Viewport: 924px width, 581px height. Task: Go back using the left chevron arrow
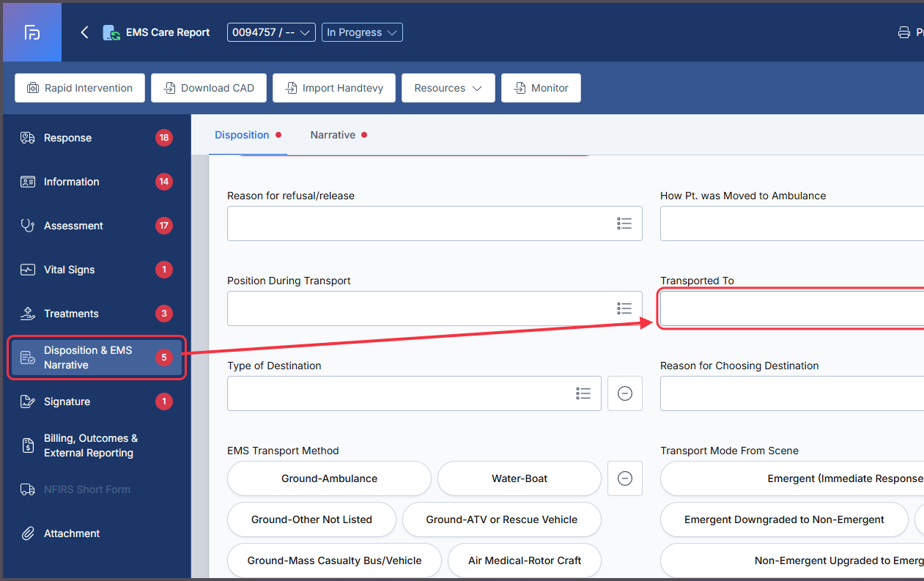pyautogui.click(x=84, y=32)
